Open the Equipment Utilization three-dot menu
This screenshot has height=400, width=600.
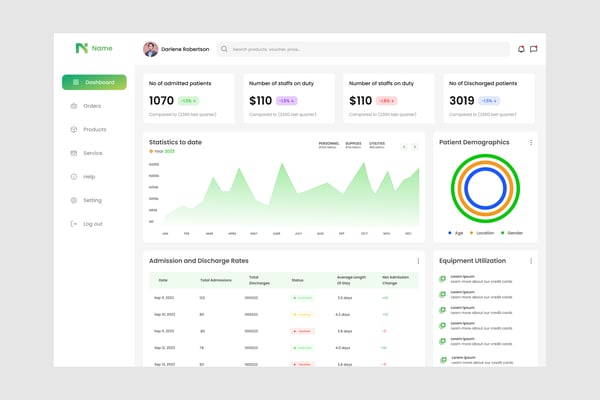(x=531, y=261)
